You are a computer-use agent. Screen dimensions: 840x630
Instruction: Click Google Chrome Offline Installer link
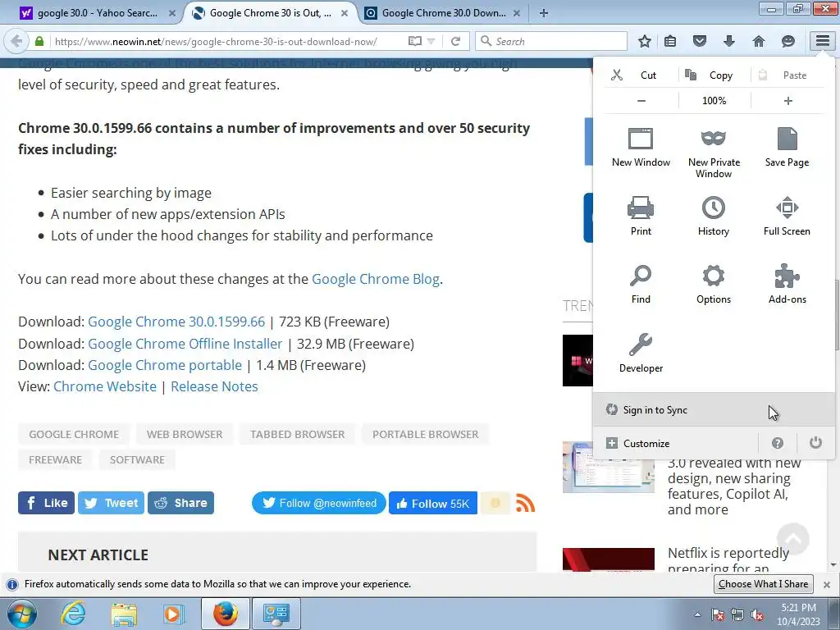point(185,344)
